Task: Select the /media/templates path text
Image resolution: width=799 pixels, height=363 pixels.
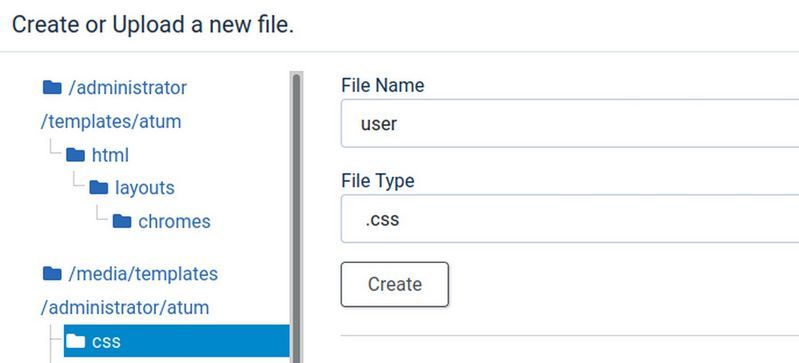Action: pyautogui.click(x=143, y=274)
